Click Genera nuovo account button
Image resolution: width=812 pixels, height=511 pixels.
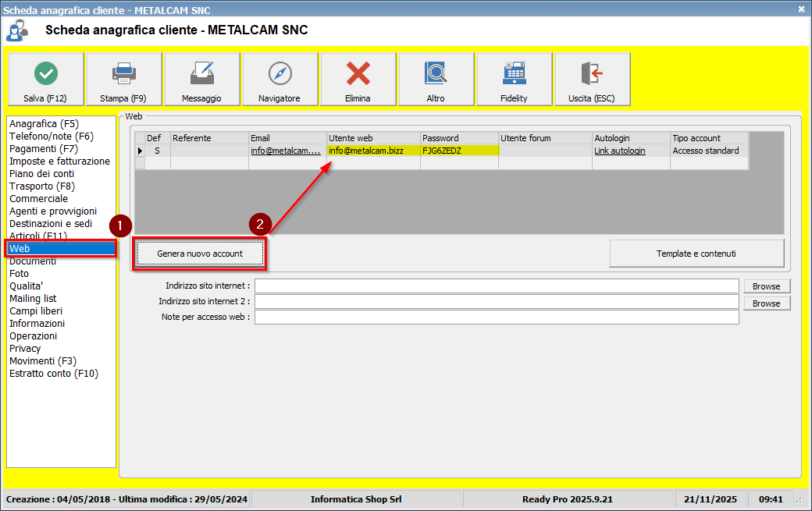tap(200, 254)
